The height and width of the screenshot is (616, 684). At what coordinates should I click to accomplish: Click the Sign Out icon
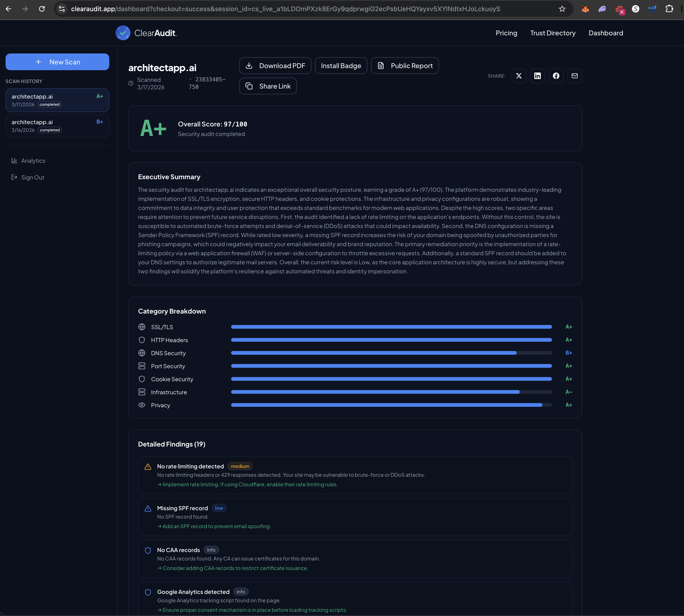tap(14, 177)
